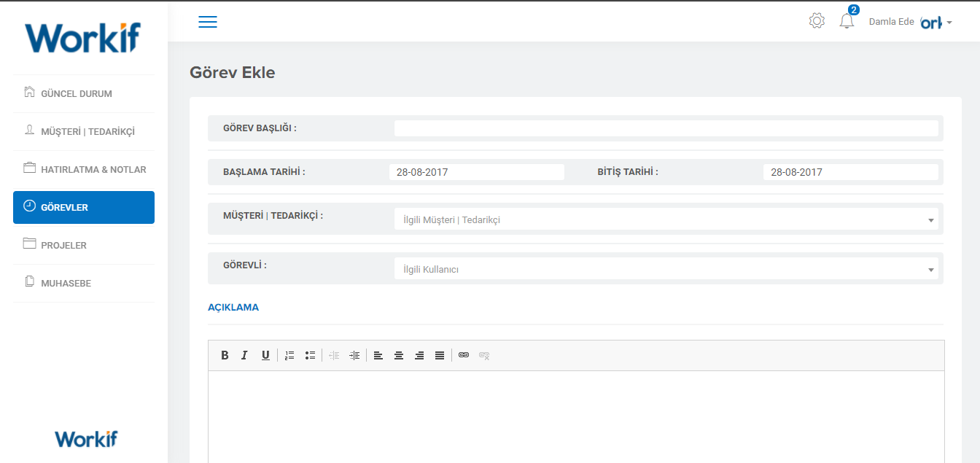Click the hamburger menu icon
Screen dimensions: 980x463
(208, 22)
